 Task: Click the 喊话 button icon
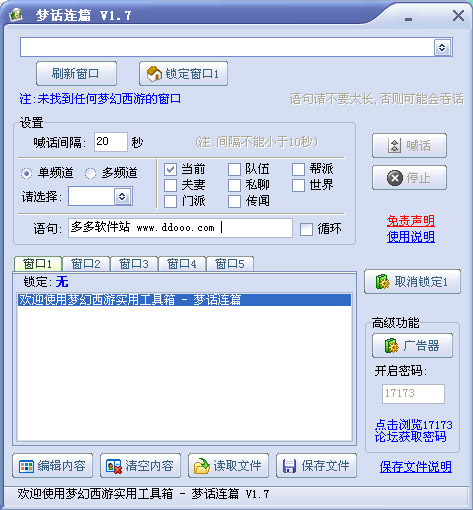394,146
